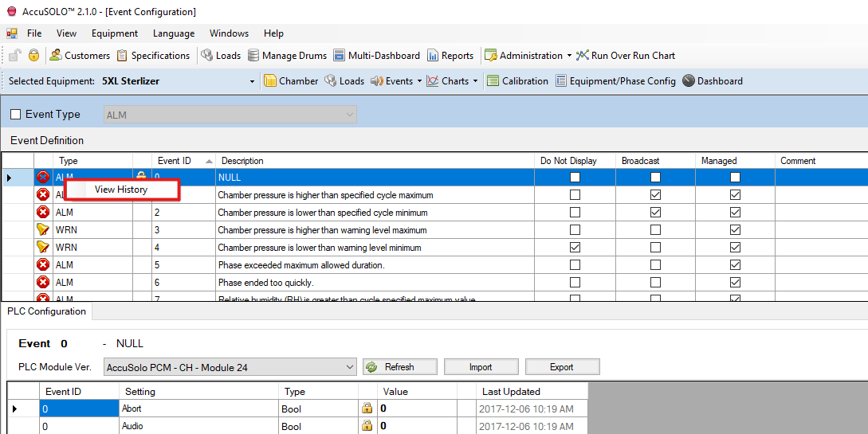Check Do Not Display for event 3

point(575,230)
